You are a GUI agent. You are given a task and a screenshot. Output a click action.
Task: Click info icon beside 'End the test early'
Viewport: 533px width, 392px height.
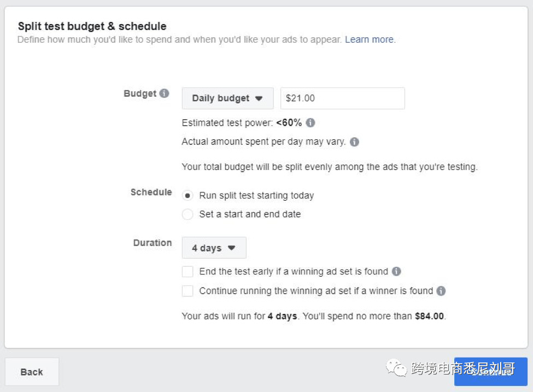tap(396, 271)
